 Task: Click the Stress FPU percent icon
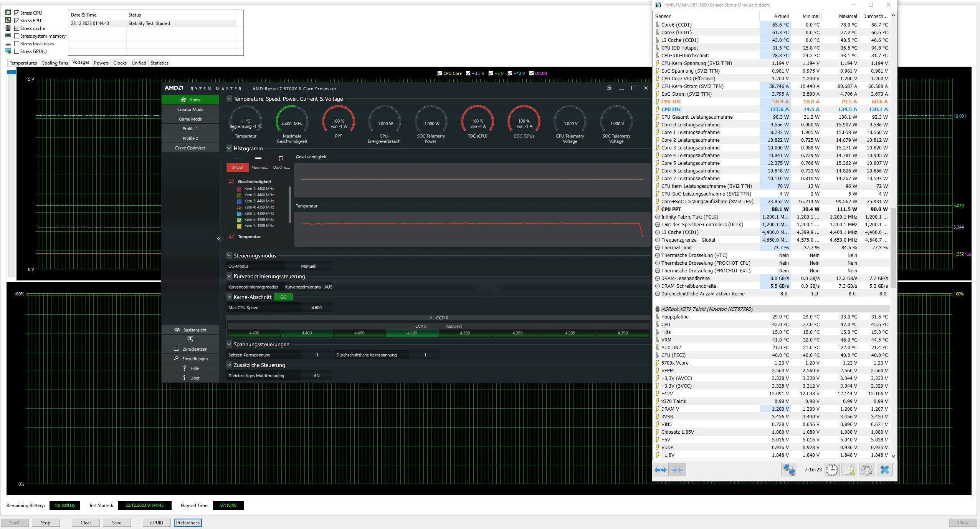pyautogui.click(x=8, y=20)
